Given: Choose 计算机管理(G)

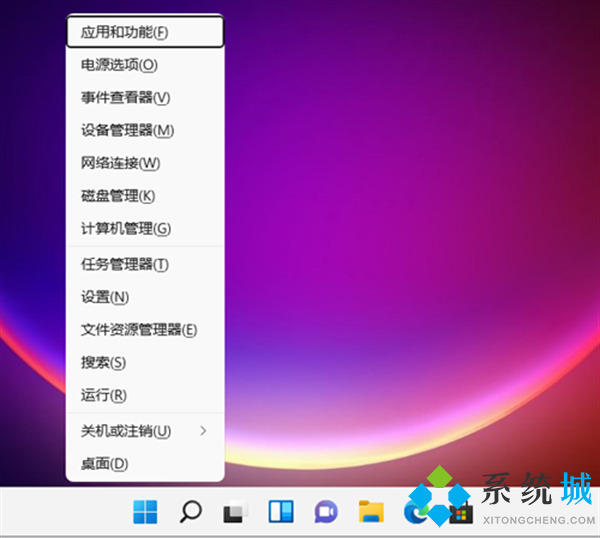Looking at the screenshot, I should [x=145, y=229].
